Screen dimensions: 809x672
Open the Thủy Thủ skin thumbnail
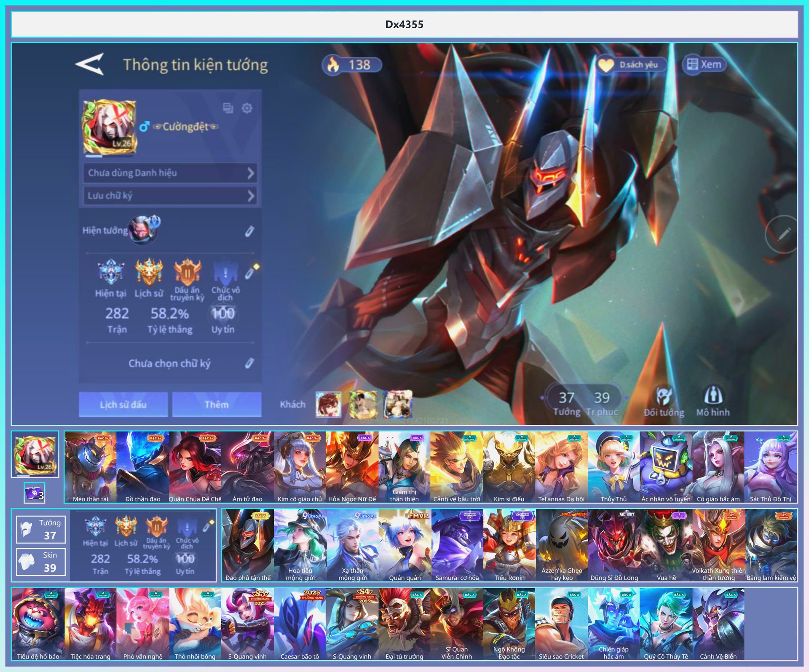pyautogui.click(x=613, y=467)
